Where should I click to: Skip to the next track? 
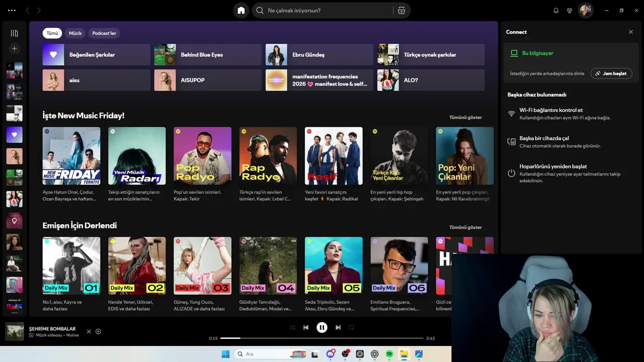coord(338,327)
